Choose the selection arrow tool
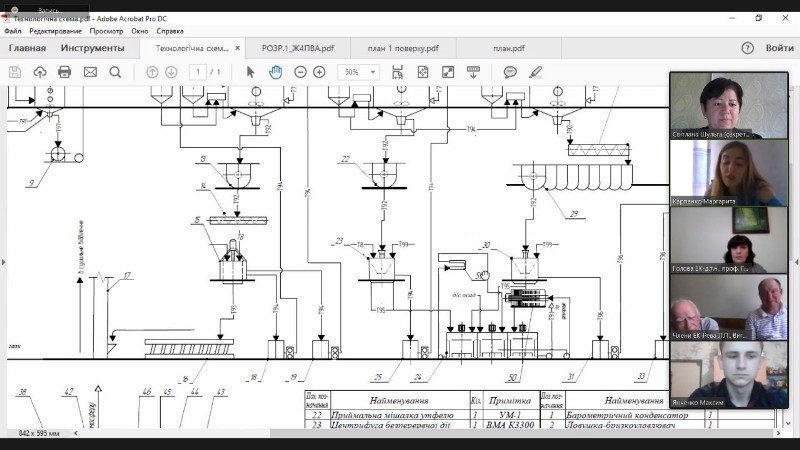The width and height of the screenshot is (800, 450). (x=250, y=72)
